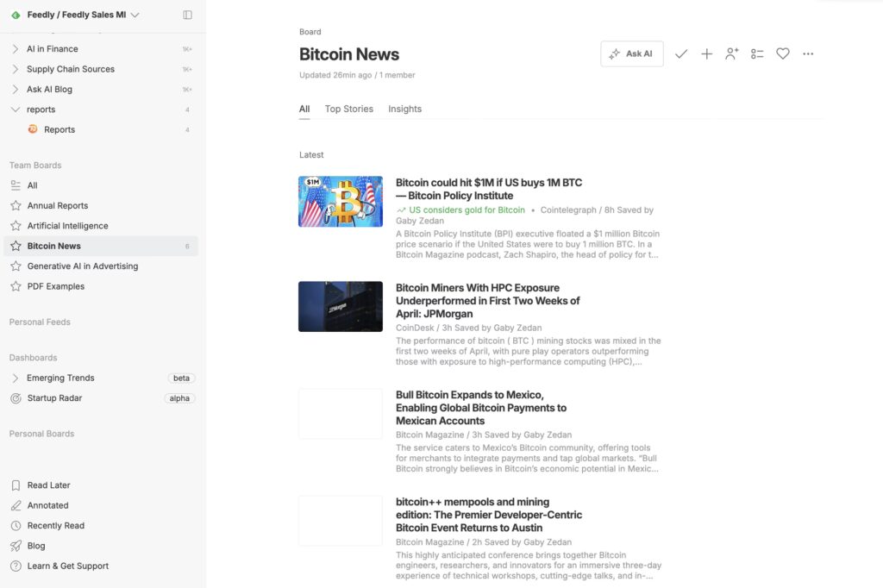Open the Read Later bookmark item
The width and height of the screenshot is (883, 588).
pyautogui.click(x=48, y=485)
